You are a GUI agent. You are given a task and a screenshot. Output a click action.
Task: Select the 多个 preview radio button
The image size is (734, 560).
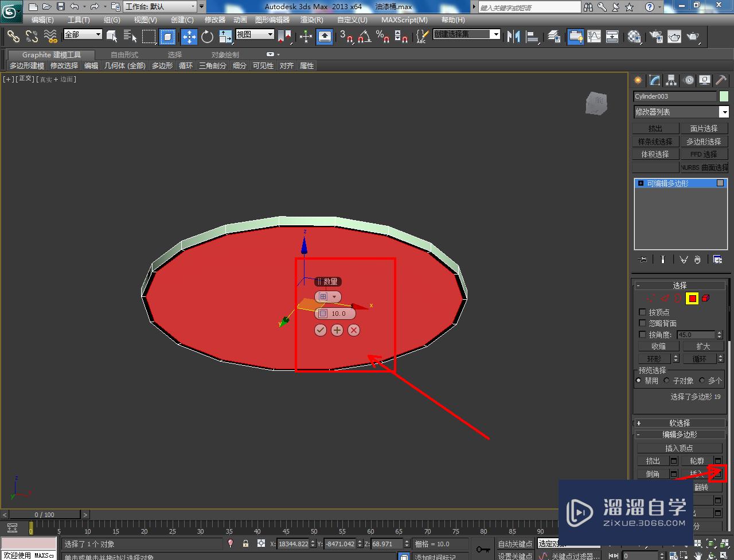(702, 381)
